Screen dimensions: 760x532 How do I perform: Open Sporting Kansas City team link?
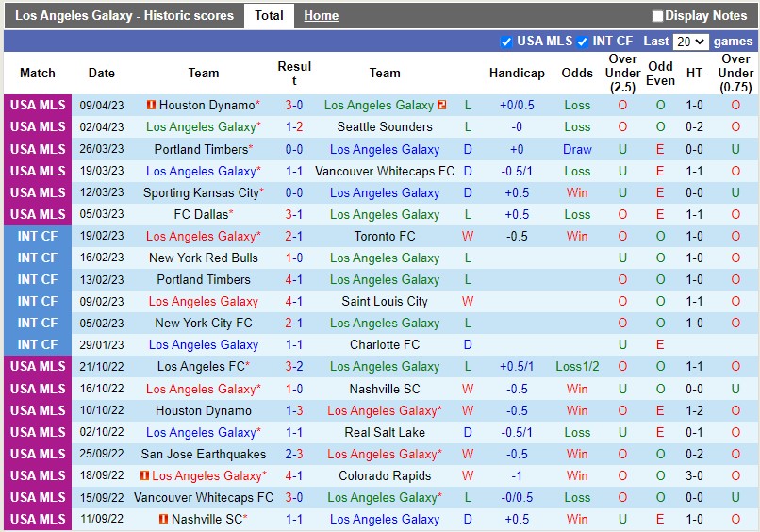click(201, 192)
